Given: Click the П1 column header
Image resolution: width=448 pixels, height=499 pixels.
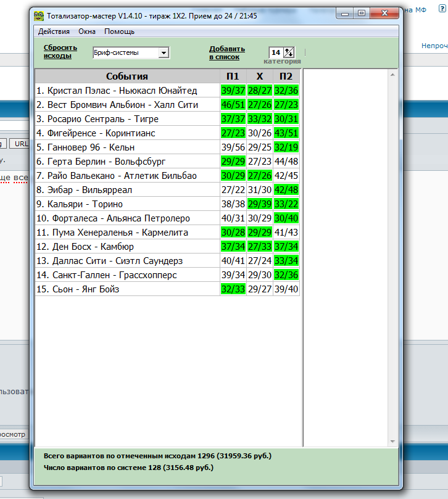Looking at the screenshot, I should [x=233, y=76].
